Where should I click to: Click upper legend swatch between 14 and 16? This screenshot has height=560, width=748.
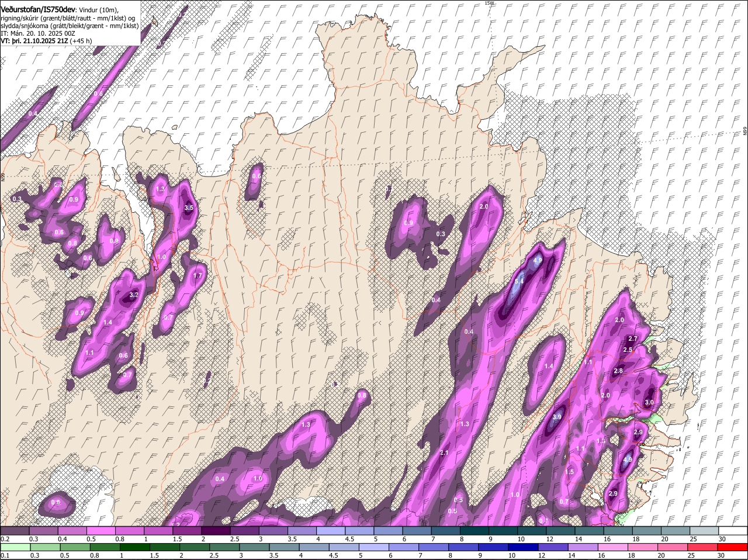(x=590, y=531)
